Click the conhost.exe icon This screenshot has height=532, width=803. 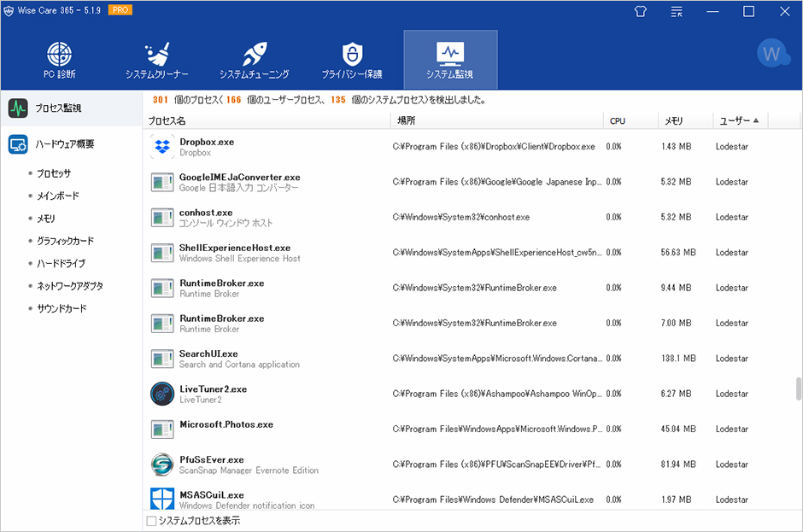pyautogui.click(x=162, y=218)
